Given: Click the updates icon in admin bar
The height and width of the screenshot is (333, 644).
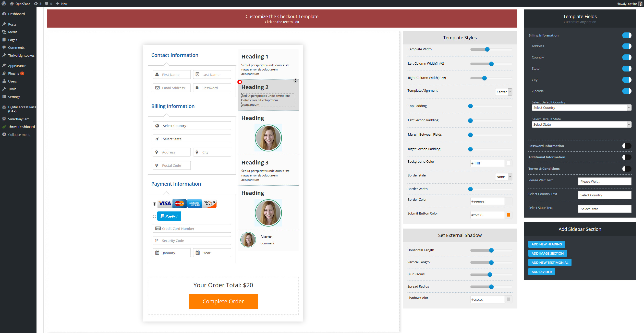Looking at the screenshot, I should click(36, 4).
